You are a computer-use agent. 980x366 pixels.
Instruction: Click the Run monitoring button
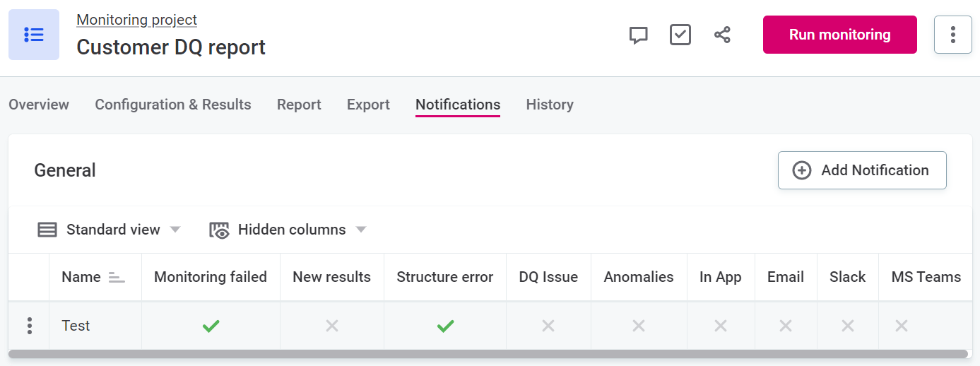(x=839, y=35)
